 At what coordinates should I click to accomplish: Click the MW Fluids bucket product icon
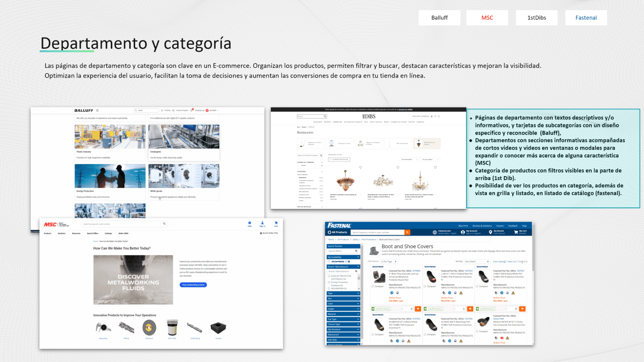172,327
